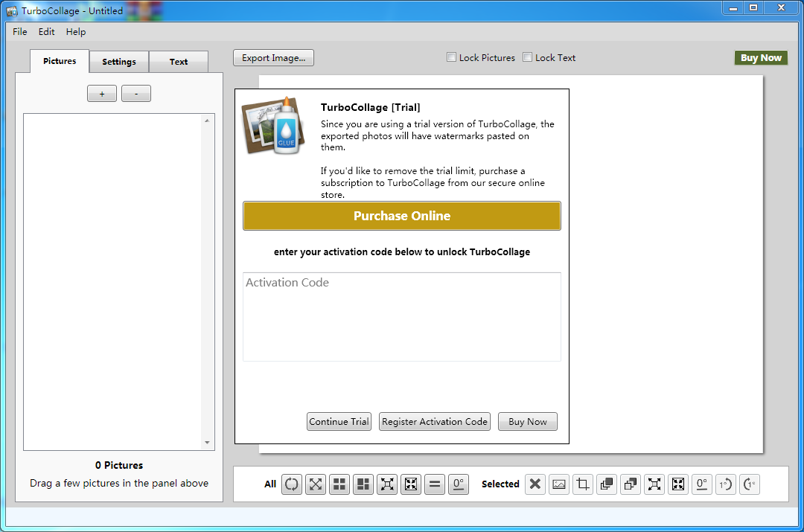Open the File menu
This screenshot has width=804, height=532.
pos(19,32)
